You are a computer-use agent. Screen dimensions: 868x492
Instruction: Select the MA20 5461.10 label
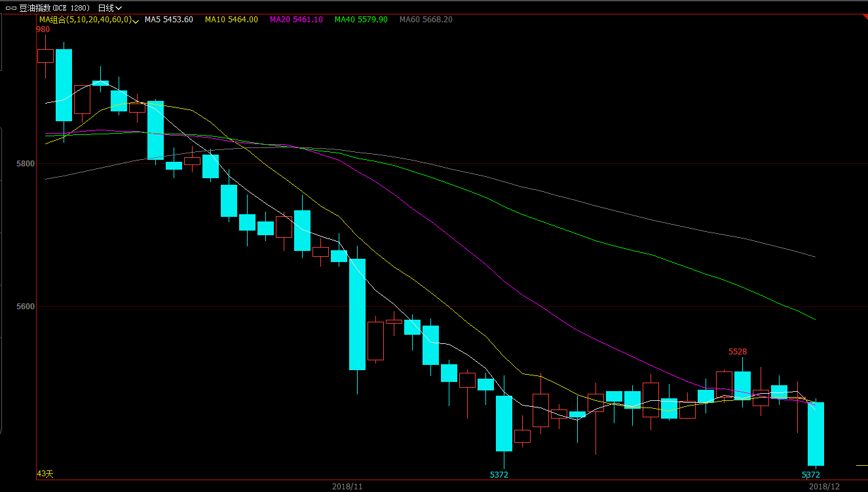click(296, 20)
